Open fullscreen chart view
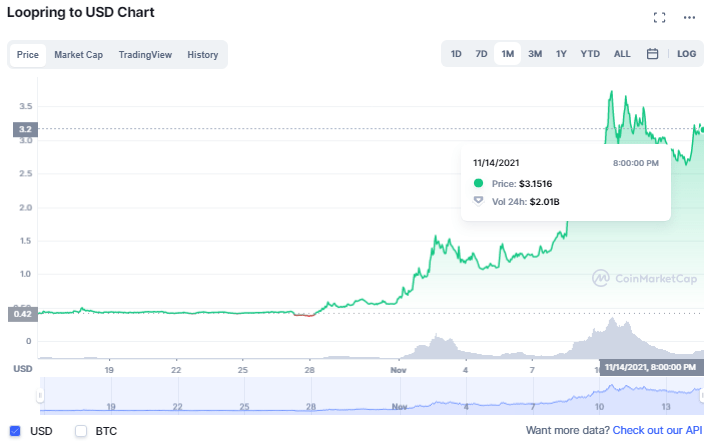This screenshot has height=441, width=706. [659, 17]
